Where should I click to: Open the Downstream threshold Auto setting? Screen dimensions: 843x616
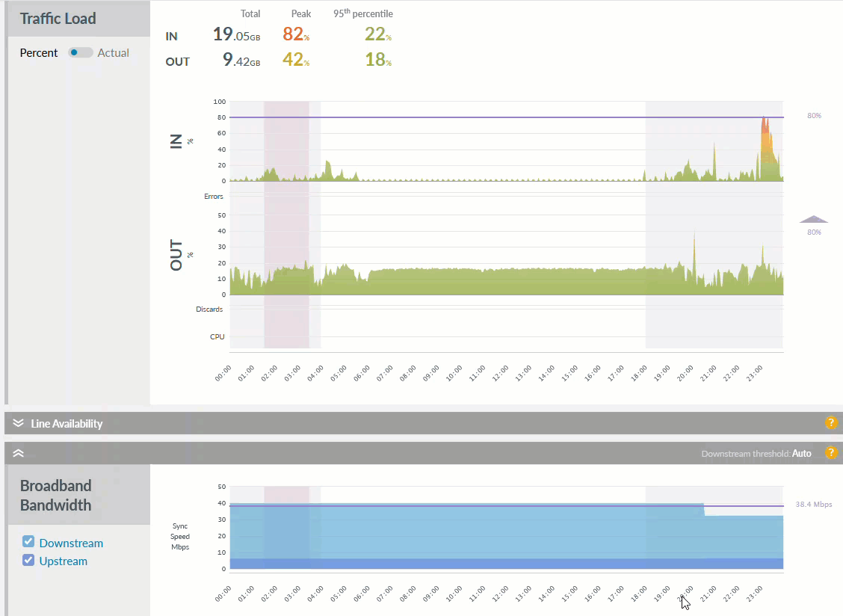click(802, 452)
